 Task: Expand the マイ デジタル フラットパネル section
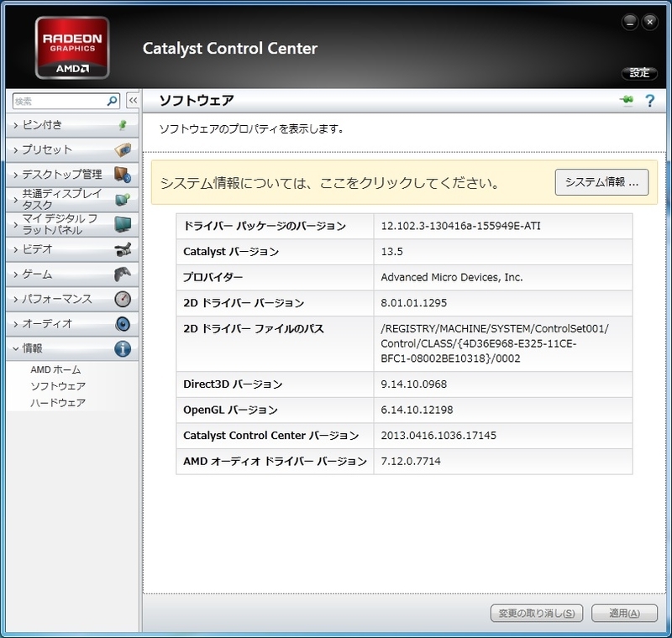pyautogui.click(x=72, y=224)
